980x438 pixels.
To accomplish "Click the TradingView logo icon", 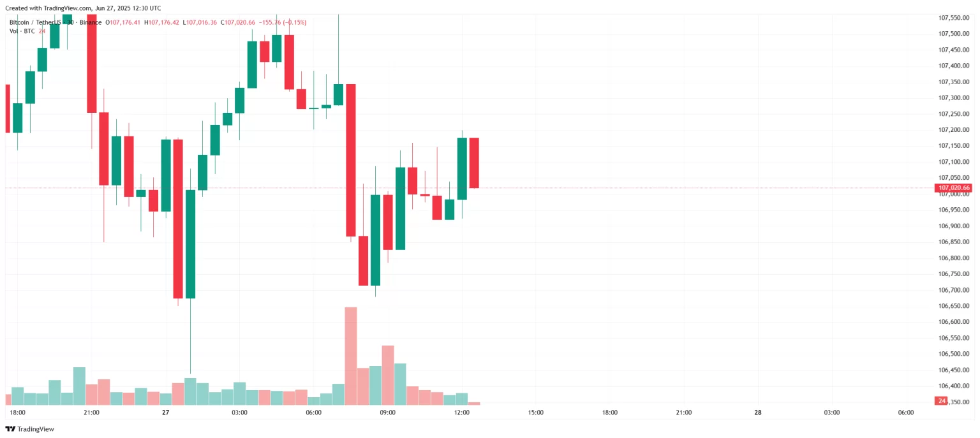I will (10, 429).
